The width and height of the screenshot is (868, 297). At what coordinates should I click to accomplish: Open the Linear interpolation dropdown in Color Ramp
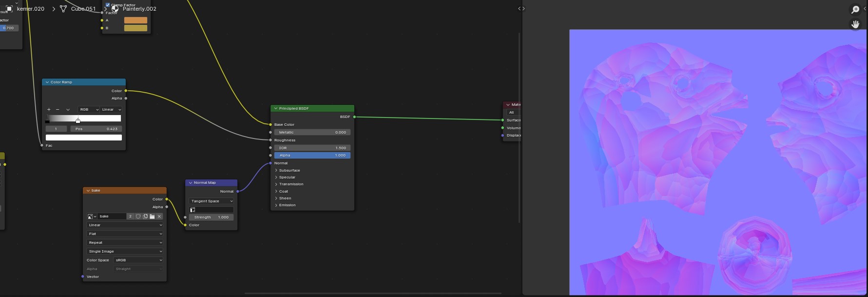coord(111,110)
